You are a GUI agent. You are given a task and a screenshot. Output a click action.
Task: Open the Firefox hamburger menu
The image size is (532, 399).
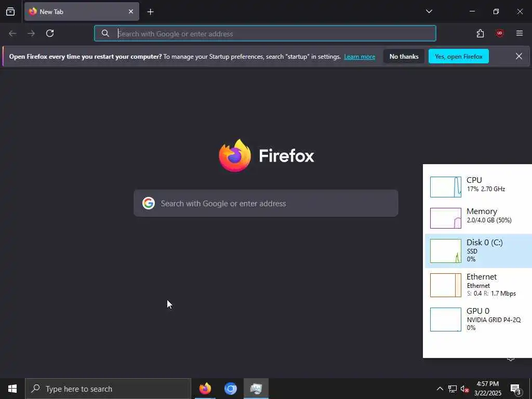tap(519, 33)
